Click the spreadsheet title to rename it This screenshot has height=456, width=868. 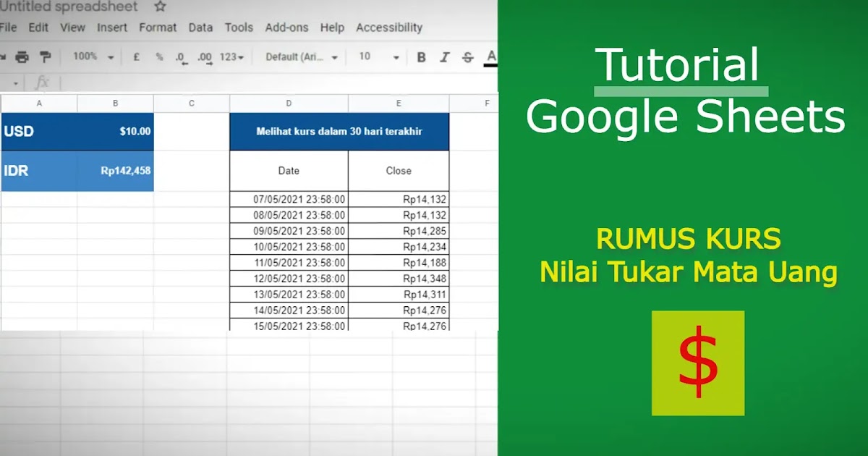coord(69,7)
